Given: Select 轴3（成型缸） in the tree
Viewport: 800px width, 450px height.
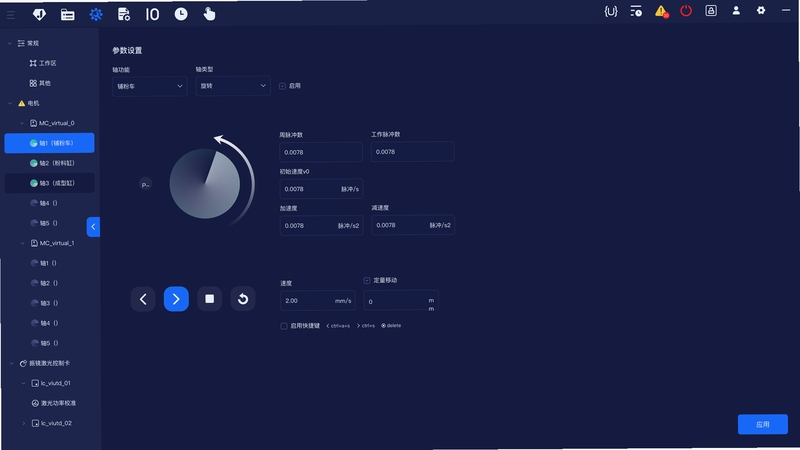Looking at the screenshot, I should click(49, 183).
